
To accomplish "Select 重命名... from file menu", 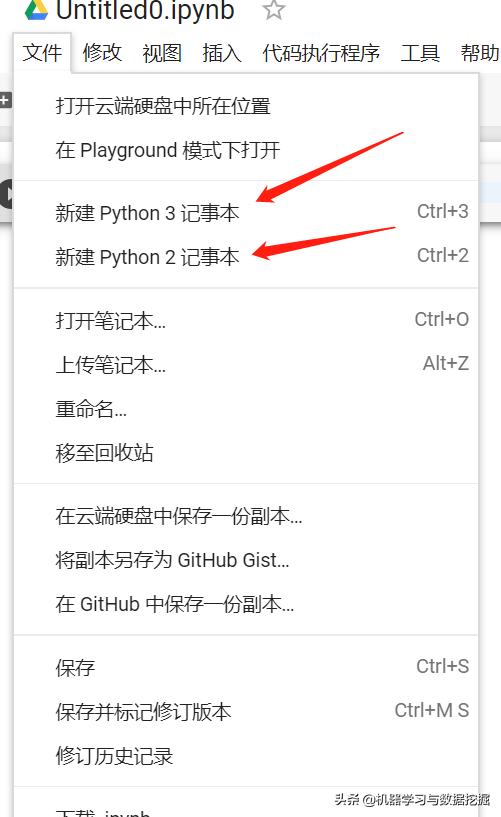I will (x=246, y=408).
